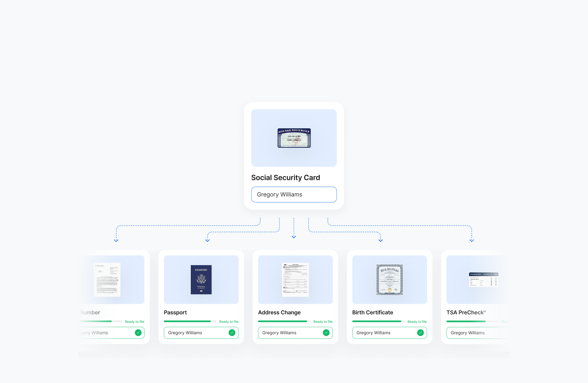The height and width of the screenshot is (383, 588).
Task: Select the Passport name field
Action: (201, 333)
